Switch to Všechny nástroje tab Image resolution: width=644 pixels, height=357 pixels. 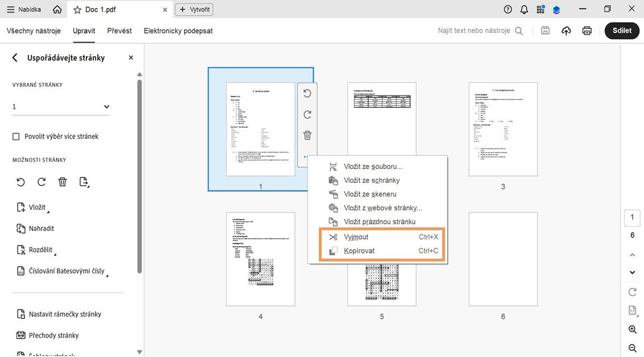(34, 31)
